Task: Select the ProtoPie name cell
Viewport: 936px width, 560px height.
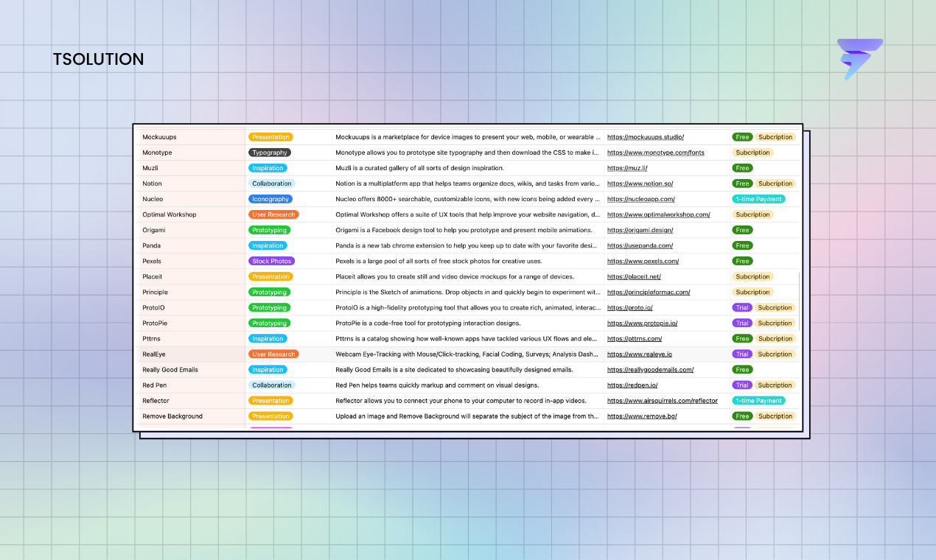Action: click(x=192, y=323)
